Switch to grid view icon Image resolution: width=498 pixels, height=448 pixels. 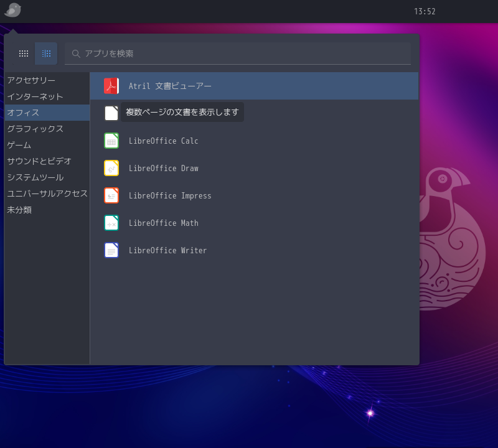tap(24, 54)
